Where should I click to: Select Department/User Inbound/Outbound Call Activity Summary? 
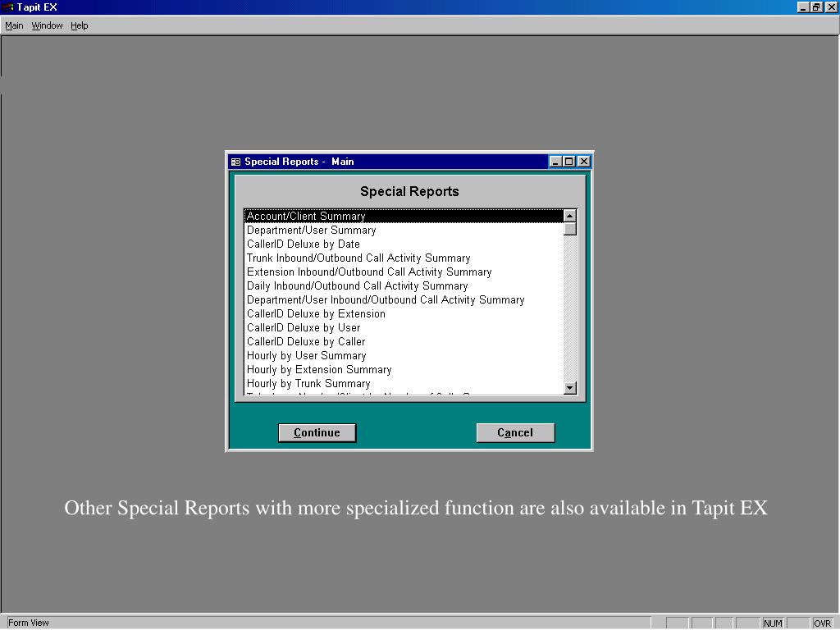(404, 300)
